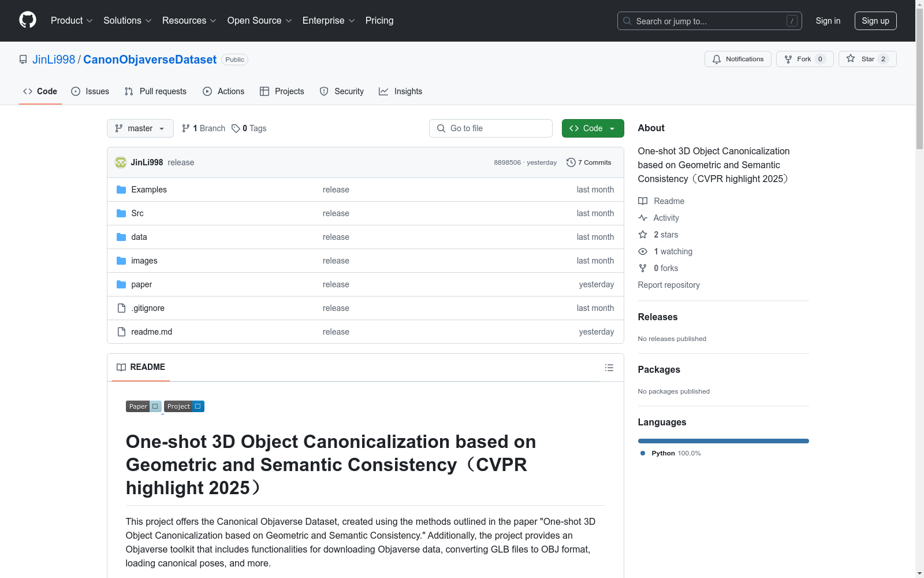924x578 pixels.
Task: Click the branch icon beside 1 Branch
Action: point(186,128)
